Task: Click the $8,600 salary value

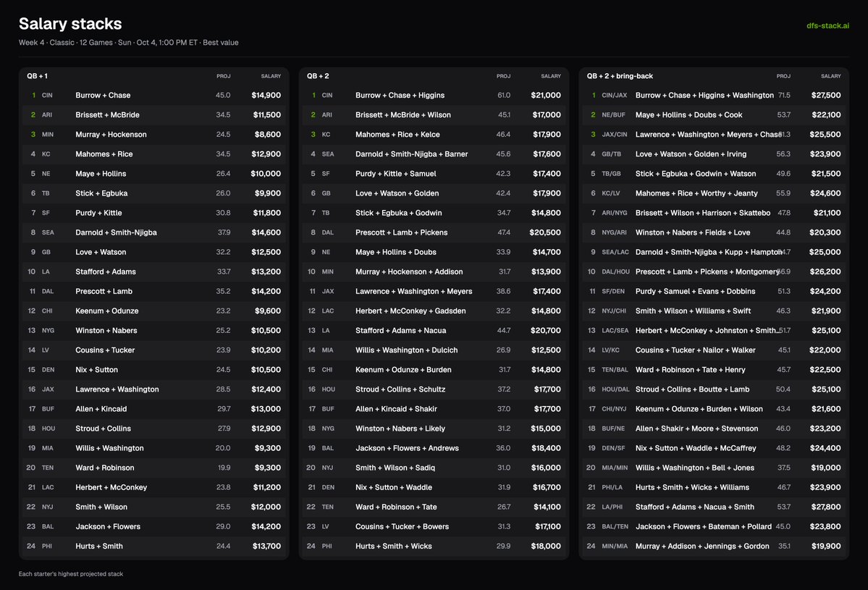Action: click(x=267, y=135)
